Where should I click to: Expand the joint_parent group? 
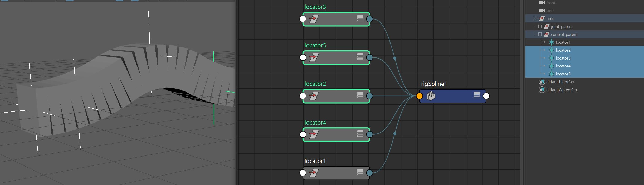[540, 26]
